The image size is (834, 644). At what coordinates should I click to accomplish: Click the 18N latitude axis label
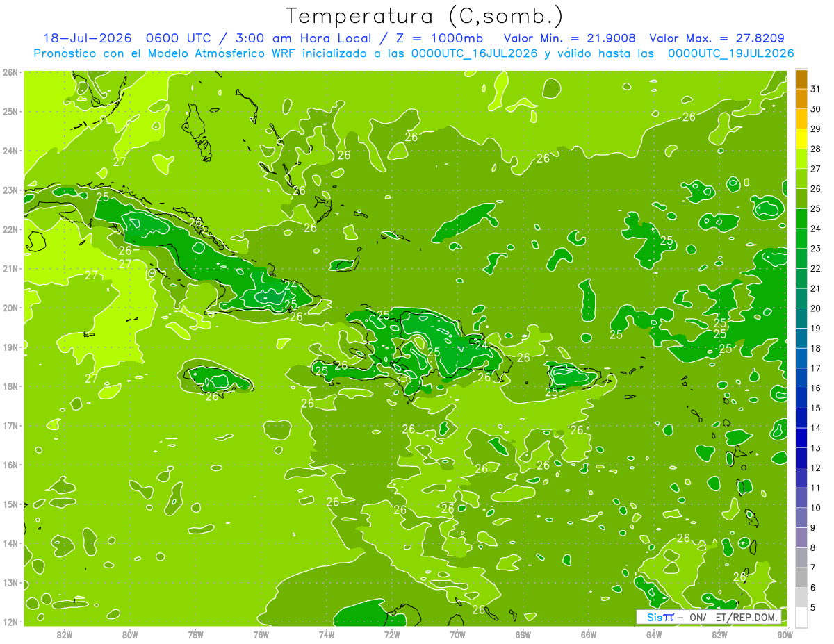(10, 386)
